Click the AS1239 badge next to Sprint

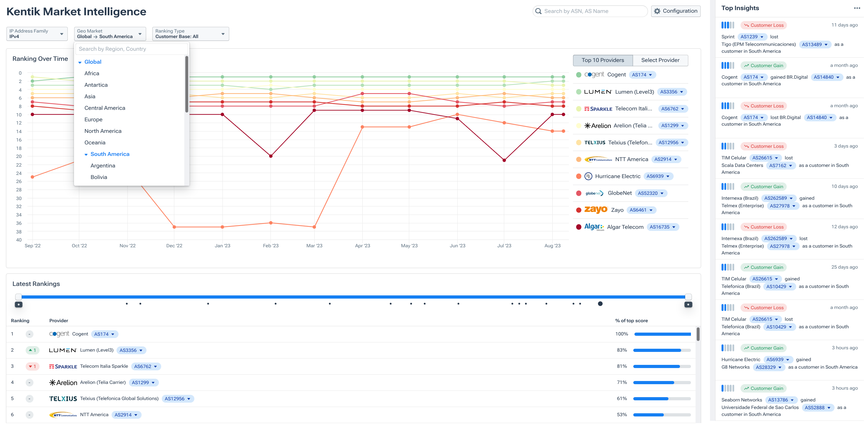[752, 37]
